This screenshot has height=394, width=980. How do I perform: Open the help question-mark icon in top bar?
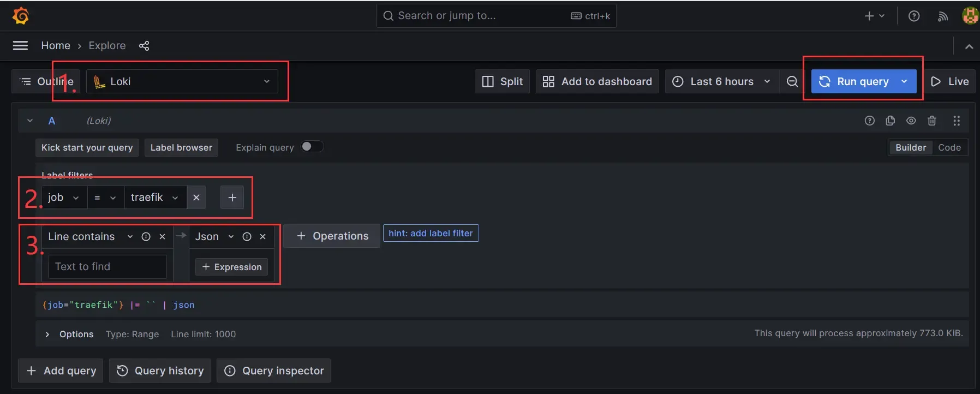point(914,16)
